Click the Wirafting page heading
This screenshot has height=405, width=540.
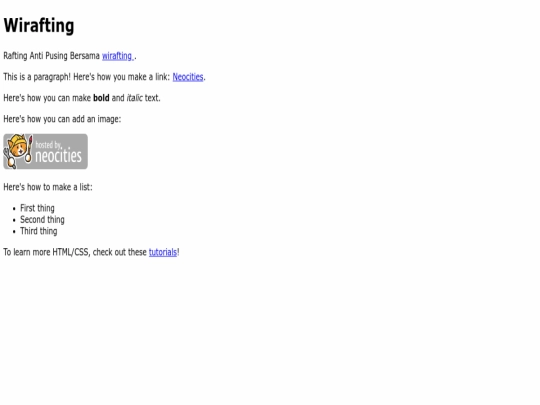pos(39,26)
